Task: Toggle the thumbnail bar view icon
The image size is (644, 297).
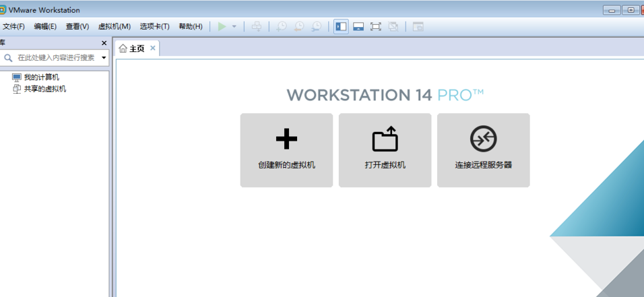Action: 358,27
